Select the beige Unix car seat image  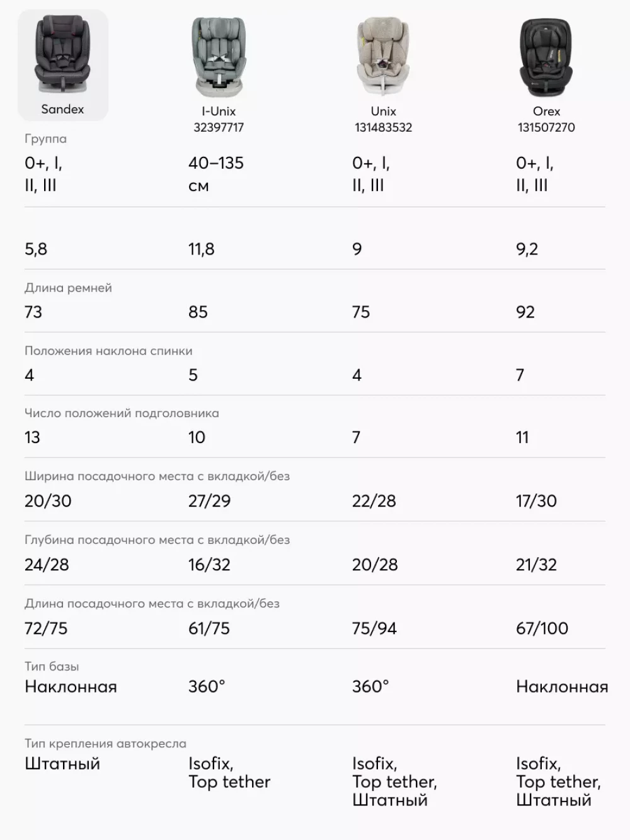pyautogui.click(x=383, y=57)
